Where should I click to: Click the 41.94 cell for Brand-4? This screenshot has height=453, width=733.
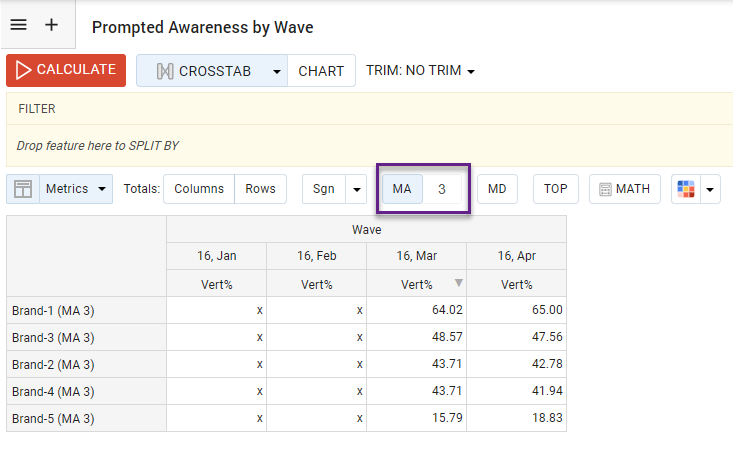coord(517,391)
